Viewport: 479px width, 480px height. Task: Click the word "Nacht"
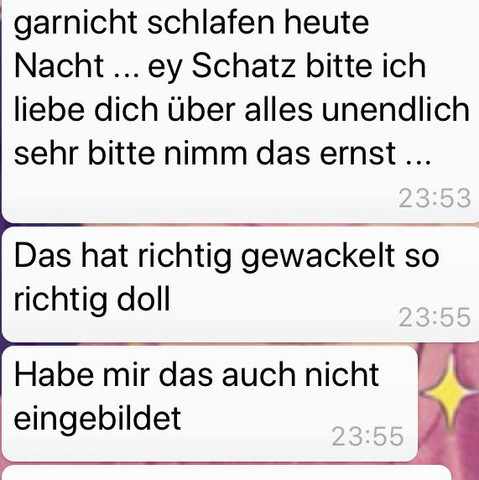coord(59,66)
